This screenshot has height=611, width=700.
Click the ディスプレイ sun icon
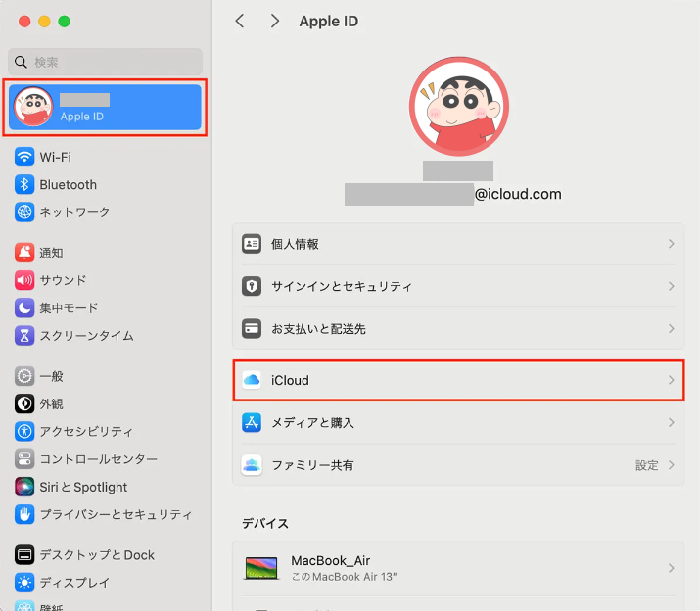(x=24, y=583)
